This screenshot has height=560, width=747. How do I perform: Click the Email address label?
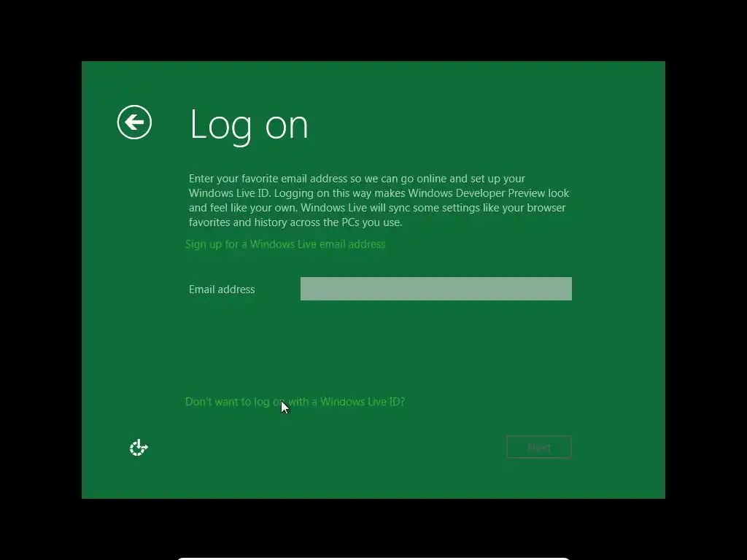(x=222, y=289)
